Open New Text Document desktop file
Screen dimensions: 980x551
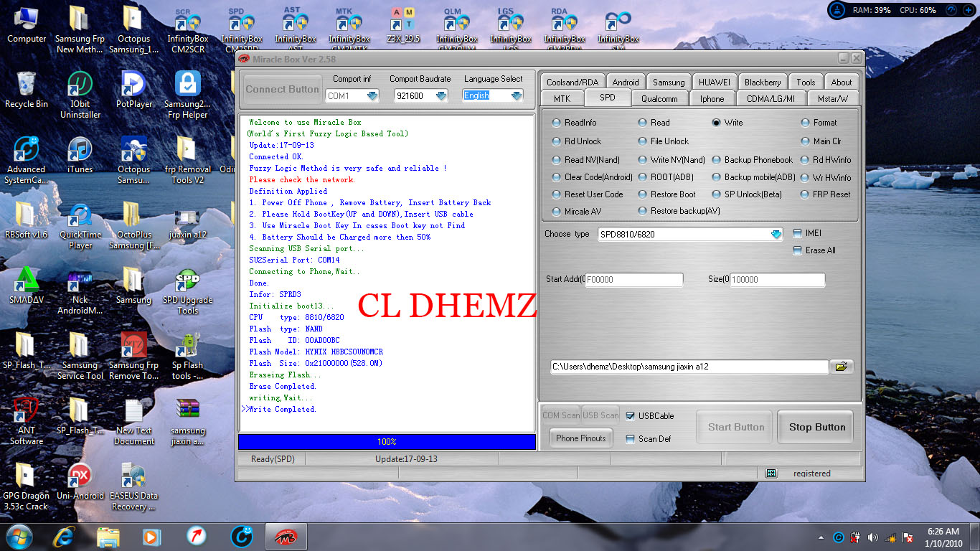click(x=133, y=422)
